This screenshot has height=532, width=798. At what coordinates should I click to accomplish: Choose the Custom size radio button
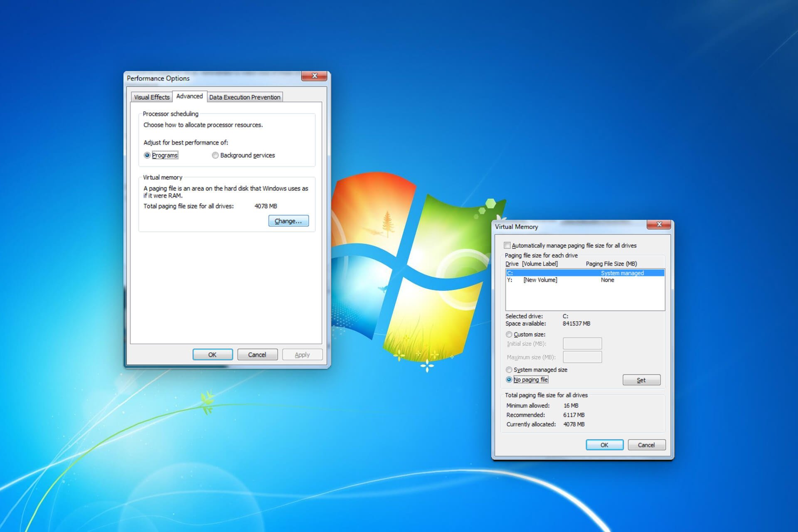[x=509, y=335]
